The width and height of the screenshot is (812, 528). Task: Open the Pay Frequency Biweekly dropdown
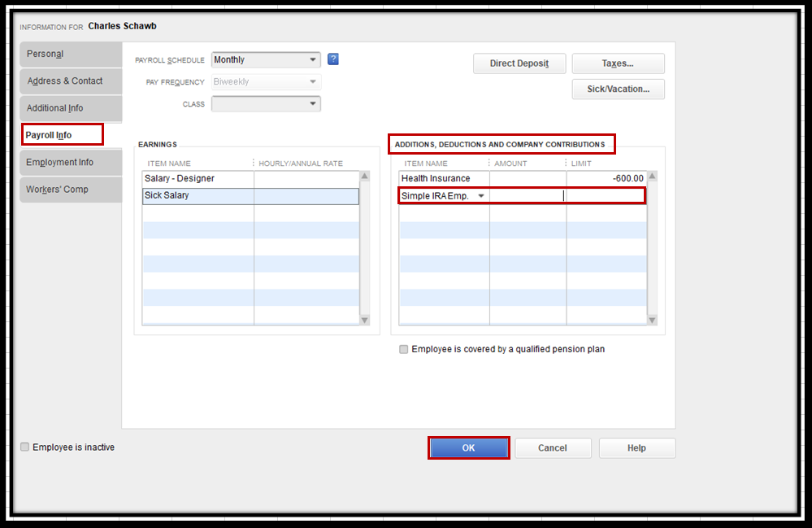point(266,82)
